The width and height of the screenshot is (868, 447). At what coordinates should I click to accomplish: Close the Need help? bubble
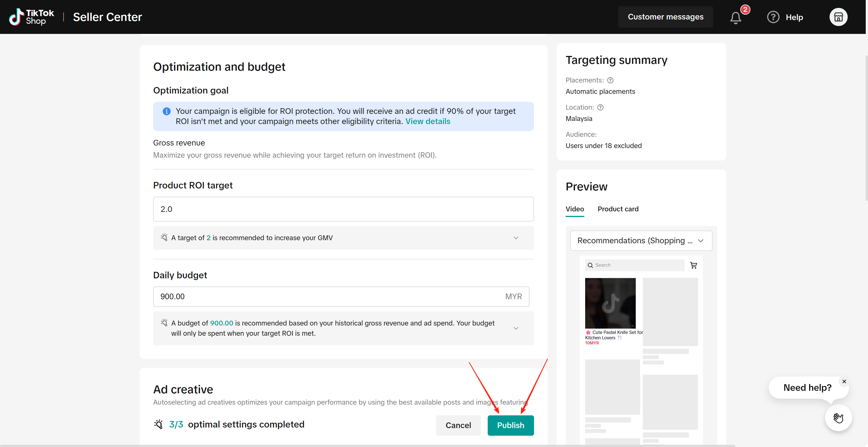[844, 381]
